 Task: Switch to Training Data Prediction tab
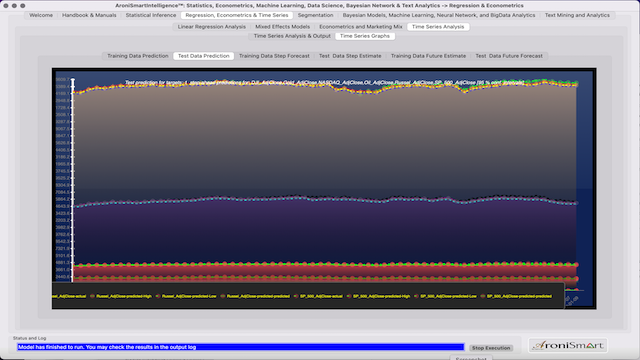138,56
